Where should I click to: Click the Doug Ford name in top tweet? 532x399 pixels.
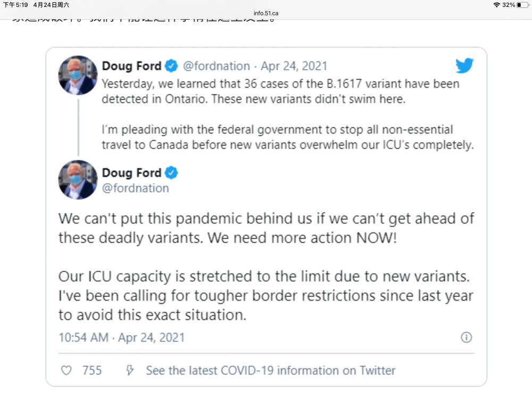click(131, 66)
